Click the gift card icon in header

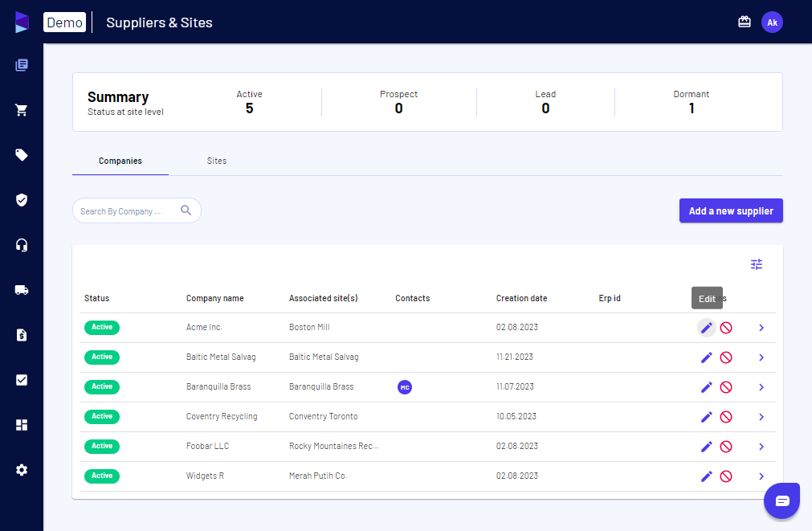click(745, 22)
